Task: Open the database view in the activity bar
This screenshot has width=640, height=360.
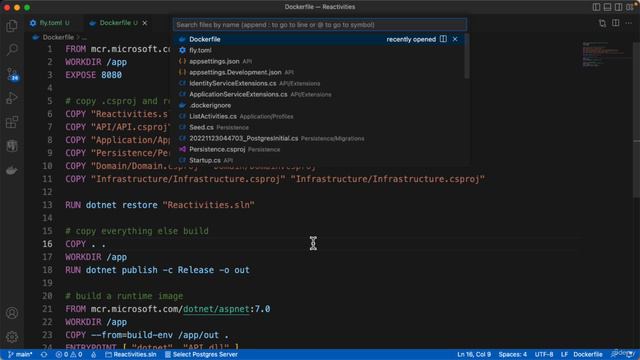Action: (x=12, y=146)
